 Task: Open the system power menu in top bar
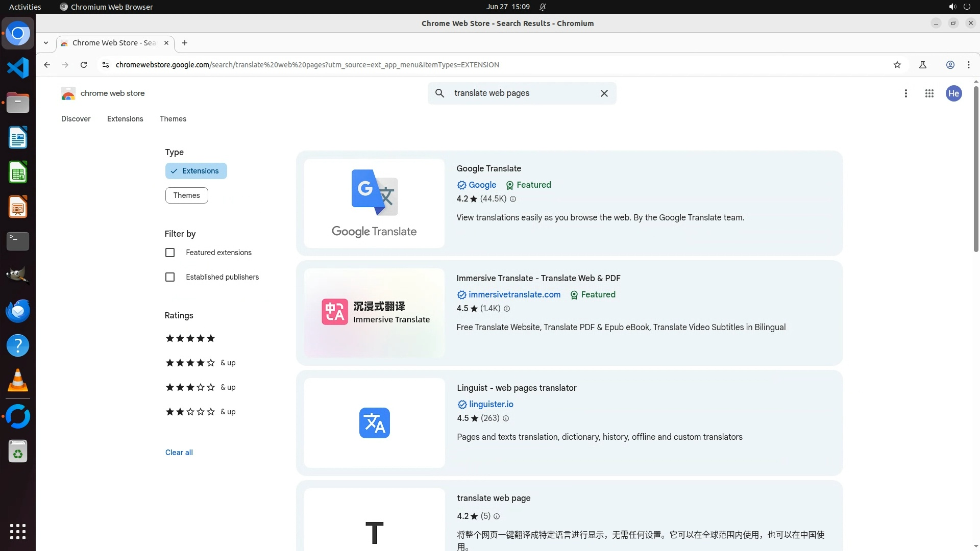[967, 7]
